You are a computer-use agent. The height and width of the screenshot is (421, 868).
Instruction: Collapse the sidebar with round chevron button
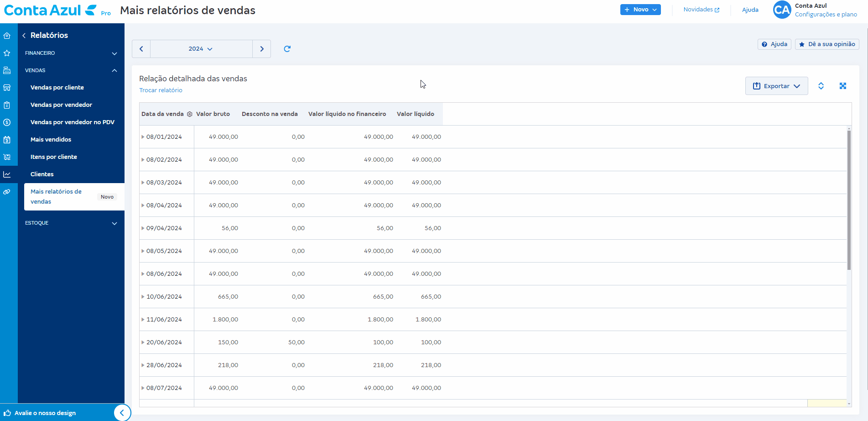pos(122,413)
